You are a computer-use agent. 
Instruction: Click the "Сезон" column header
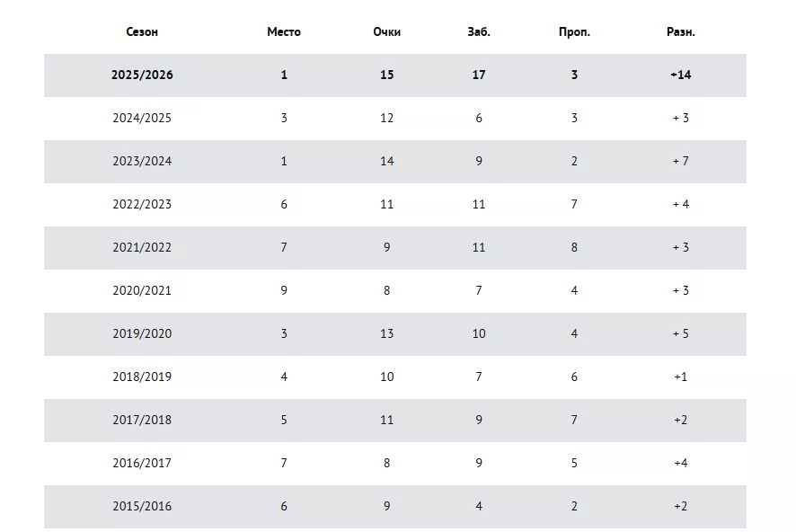pyautogui.click(x=142, y=31)
